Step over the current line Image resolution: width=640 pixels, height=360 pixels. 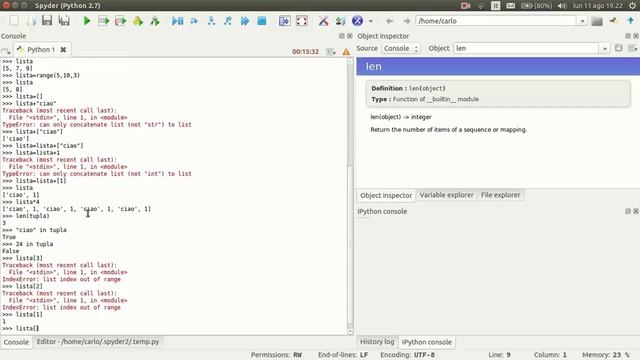(x=194, y=21)
